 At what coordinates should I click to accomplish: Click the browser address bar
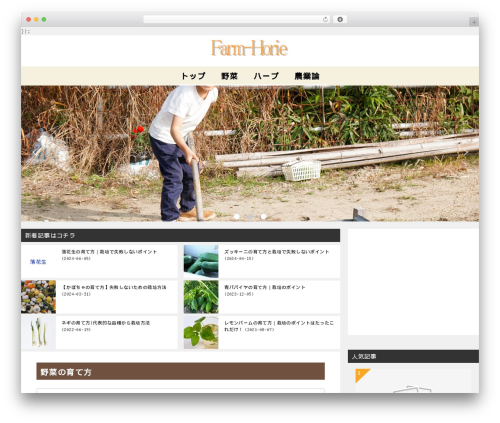[x=236, y=19]
